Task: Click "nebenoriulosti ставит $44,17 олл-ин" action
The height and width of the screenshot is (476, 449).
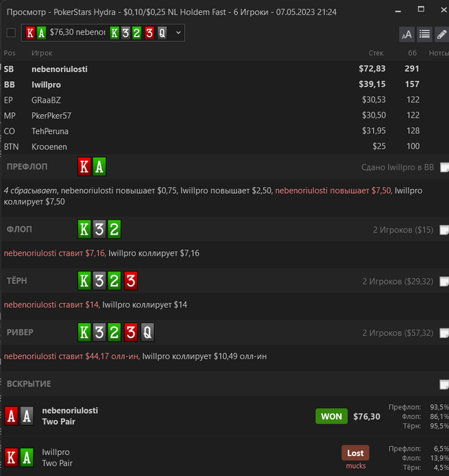Action: (72, 356)
